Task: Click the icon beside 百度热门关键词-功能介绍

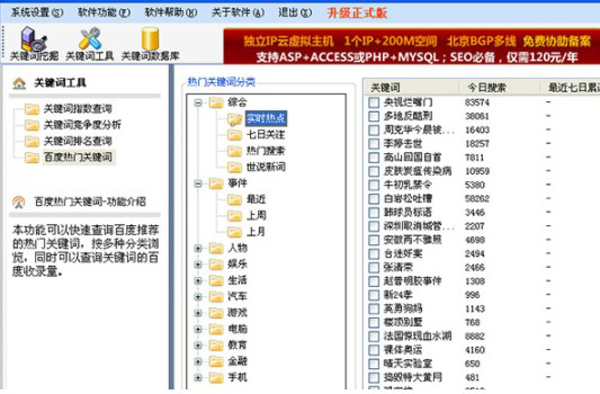Action: pyautogui.click(x=19, y=202)
